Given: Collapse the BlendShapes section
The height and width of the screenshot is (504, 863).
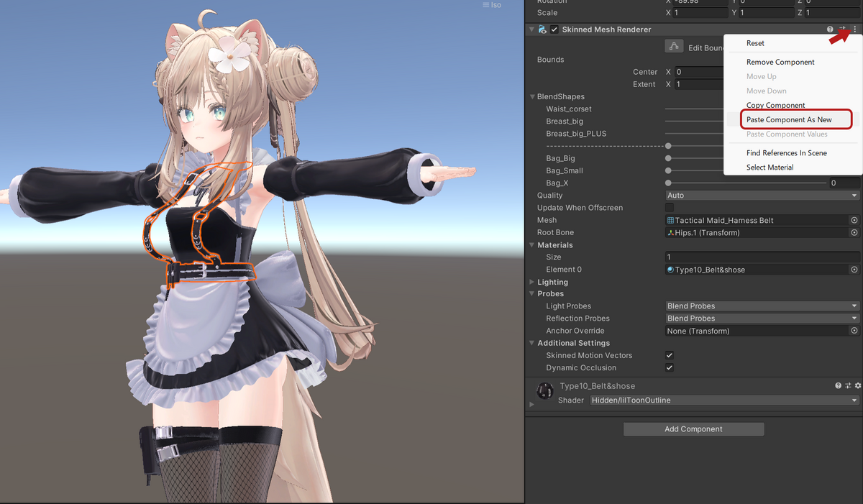Looking at the screenshot, I should (532, 96).
